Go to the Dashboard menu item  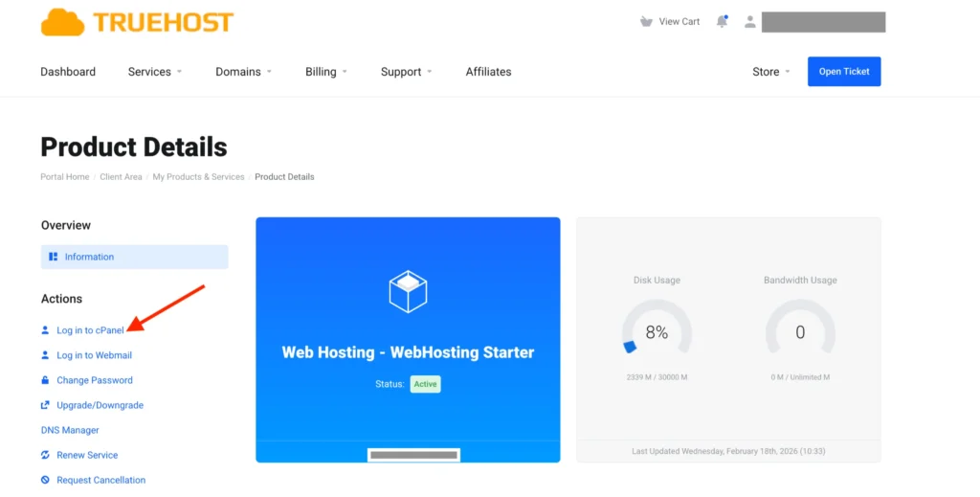click(68, 72)
